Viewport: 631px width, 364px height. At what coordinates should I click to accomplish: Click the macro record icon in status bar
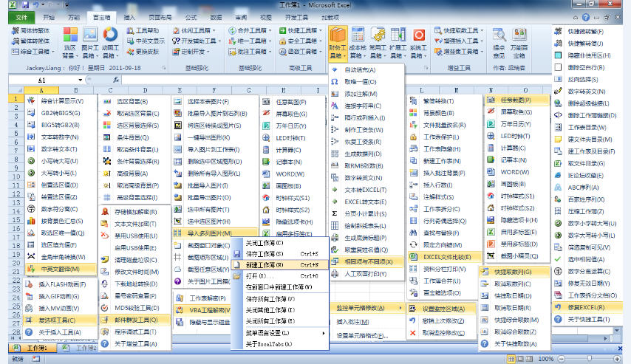tap(36, 358)
